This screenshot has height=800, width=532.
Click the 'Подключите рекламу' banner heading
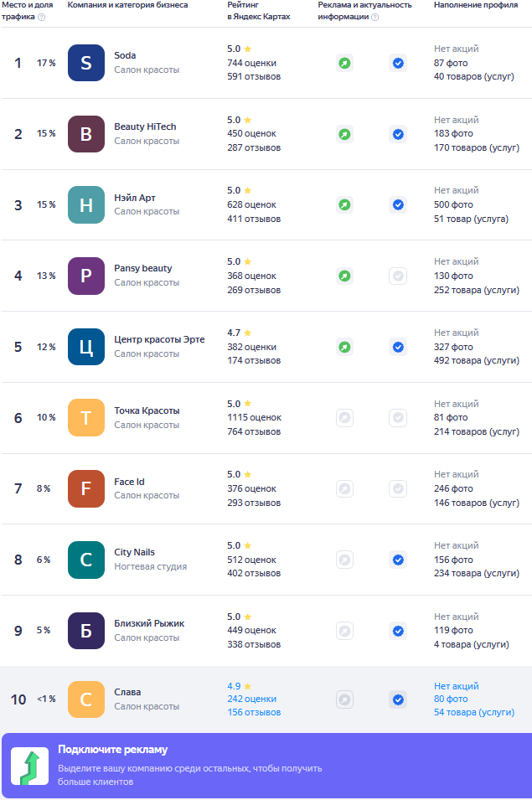(112, 750)
